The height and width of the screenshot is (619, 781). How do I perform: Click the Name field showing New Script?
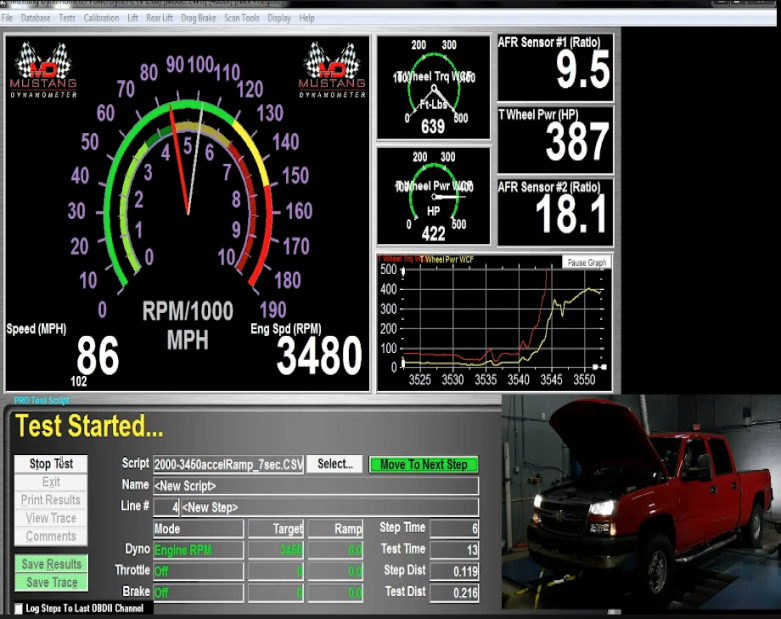tap(316, 486)
